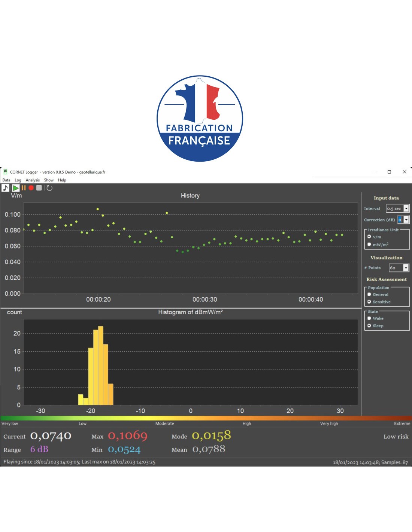Click the Interval field showing 0.5 sec

click(395, 208)
